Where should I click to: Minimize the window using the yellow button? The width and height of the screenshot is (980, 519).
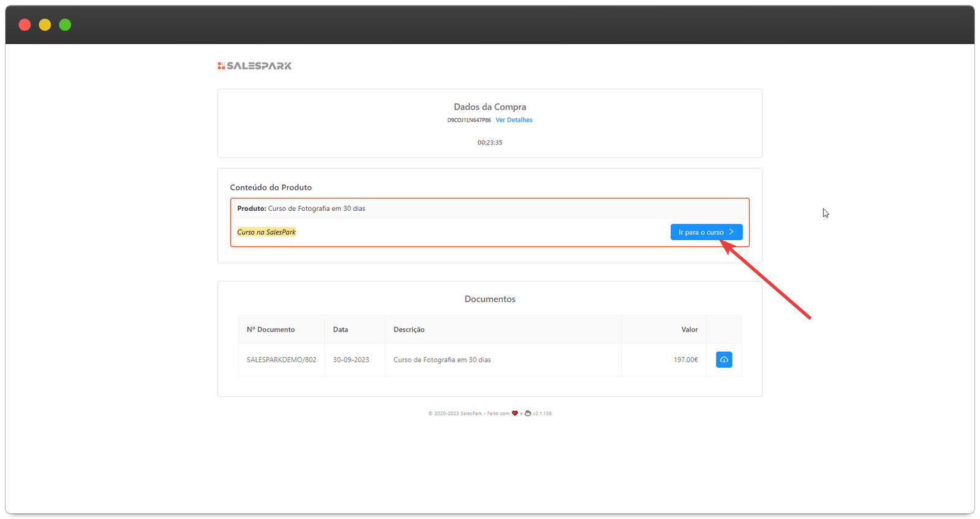[x=45, y=25]
